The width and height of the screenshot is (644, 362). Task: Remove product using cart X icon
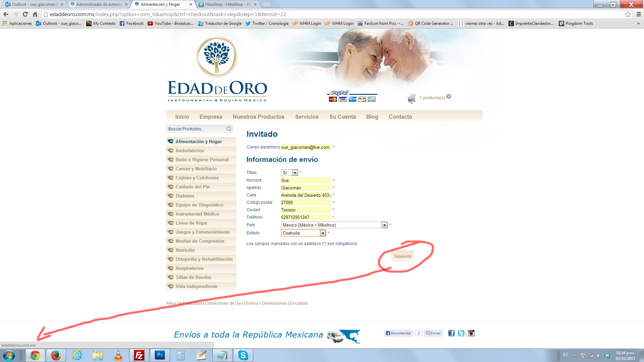449,97
